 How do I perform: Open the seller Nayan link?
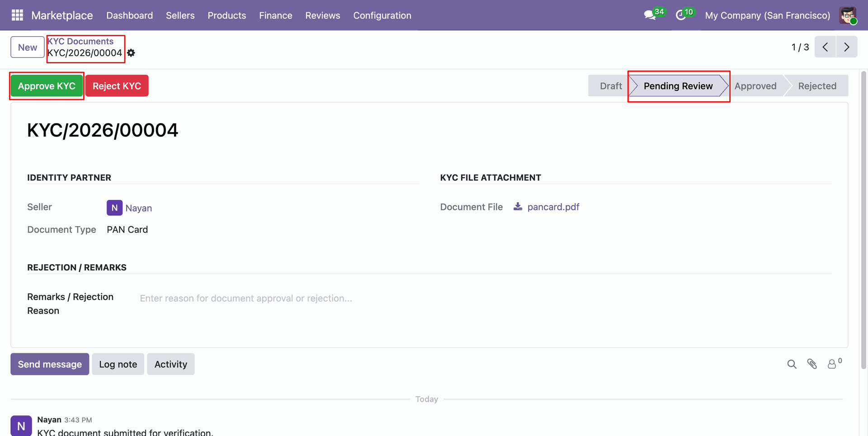point(139,208)
